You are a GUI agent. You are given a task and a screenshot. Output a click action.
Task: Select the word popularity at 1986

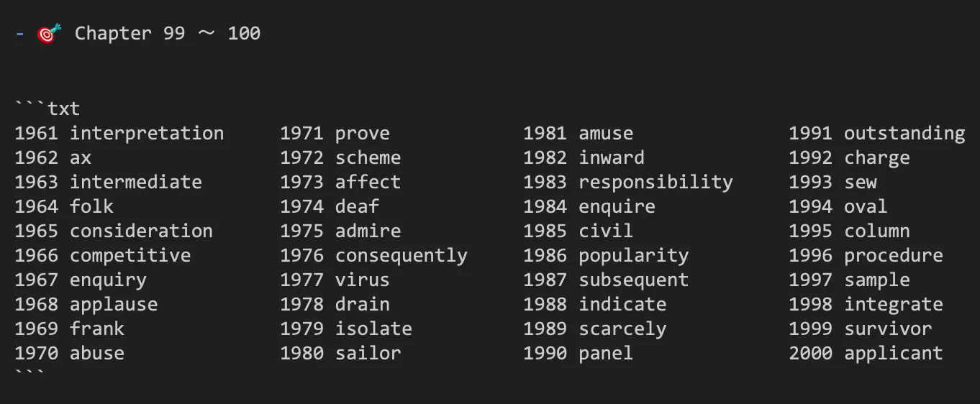pos(634,256)
